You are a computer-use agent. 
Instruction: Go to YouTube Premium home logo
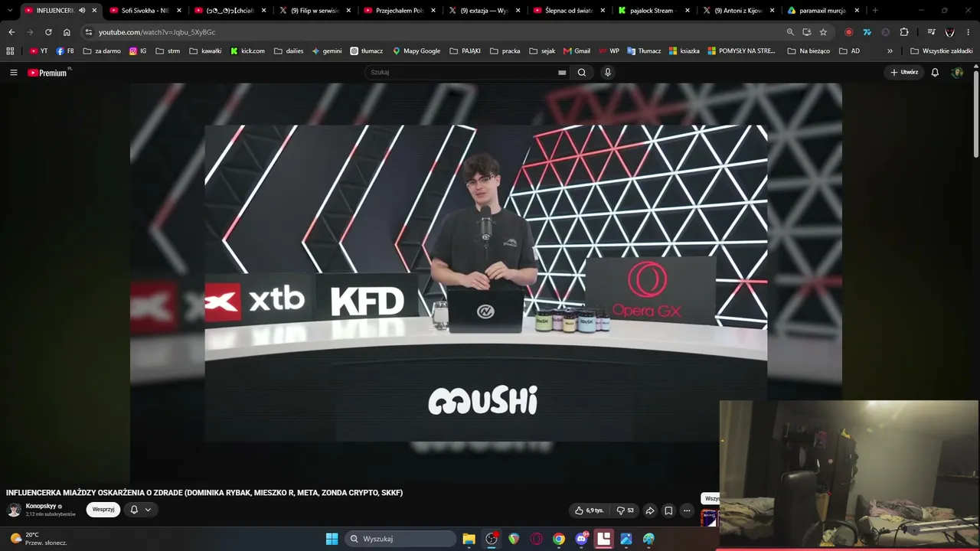tap(49, 73)
